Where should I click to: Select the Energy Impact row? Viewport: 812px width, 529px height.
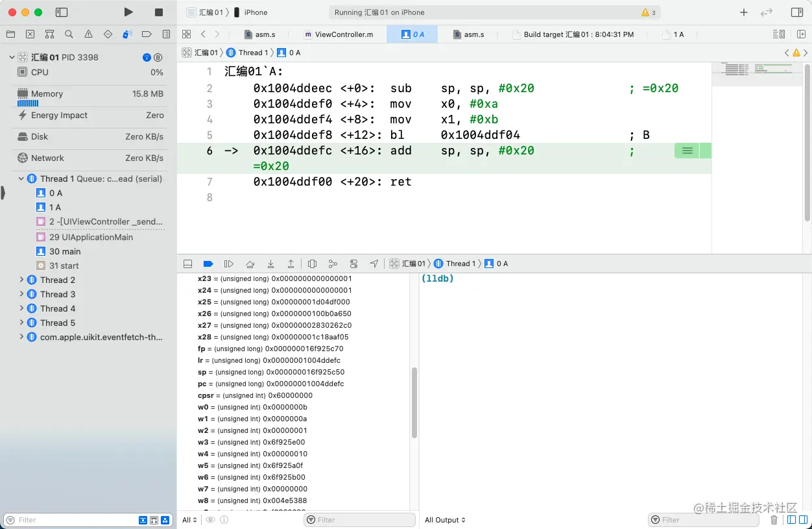click(x=90, y=115)
